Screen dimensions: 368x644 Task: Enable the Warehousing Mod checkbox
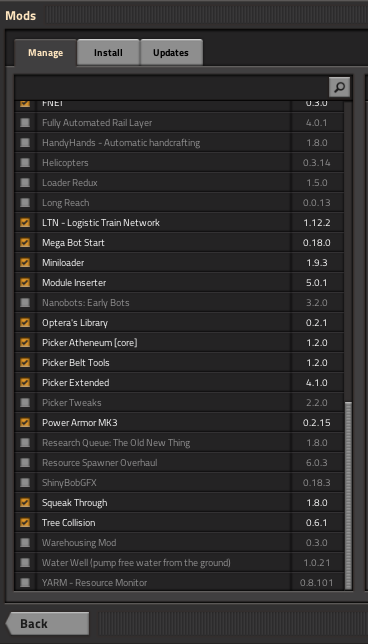[25, 543]
